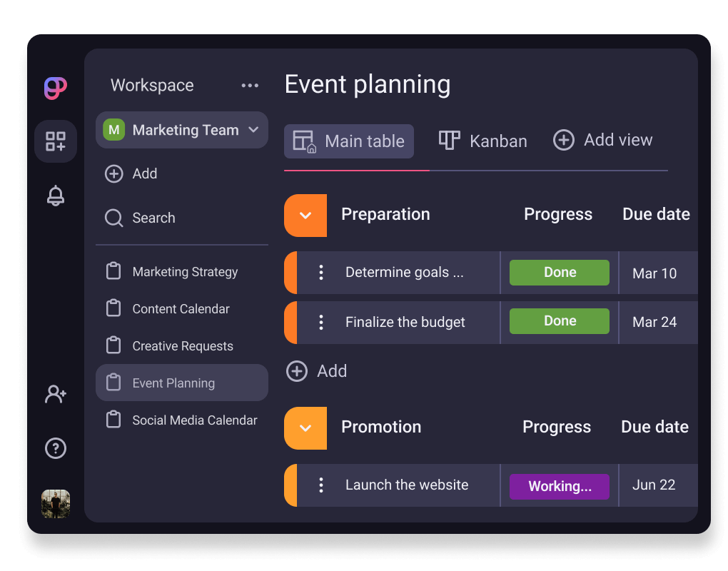Open row menu for Launch the website
The image size is (728, 571).
pyautogui.click(x=321, y=485)
